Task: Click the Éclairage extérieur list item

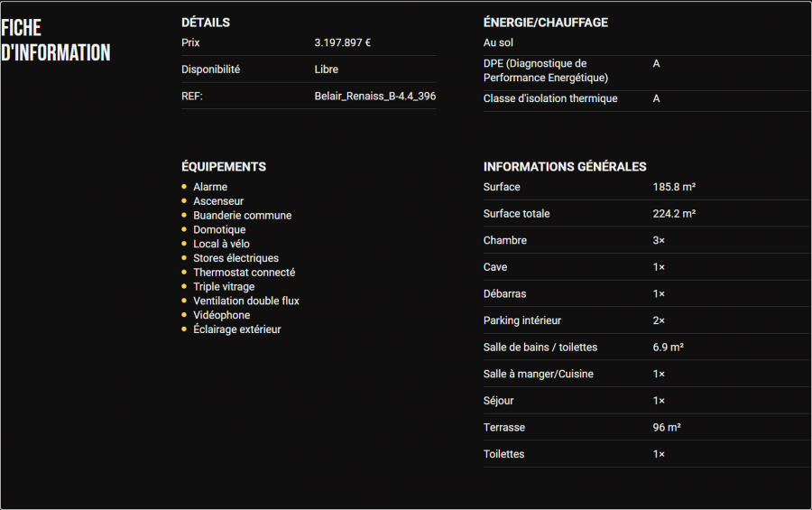Action: pyautogui.click(x=237, y=329)
